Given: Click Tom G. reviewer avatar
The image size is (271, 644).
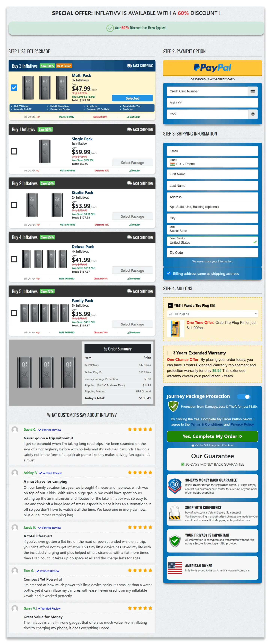Looking at the screenshot, I should [15, 571].
